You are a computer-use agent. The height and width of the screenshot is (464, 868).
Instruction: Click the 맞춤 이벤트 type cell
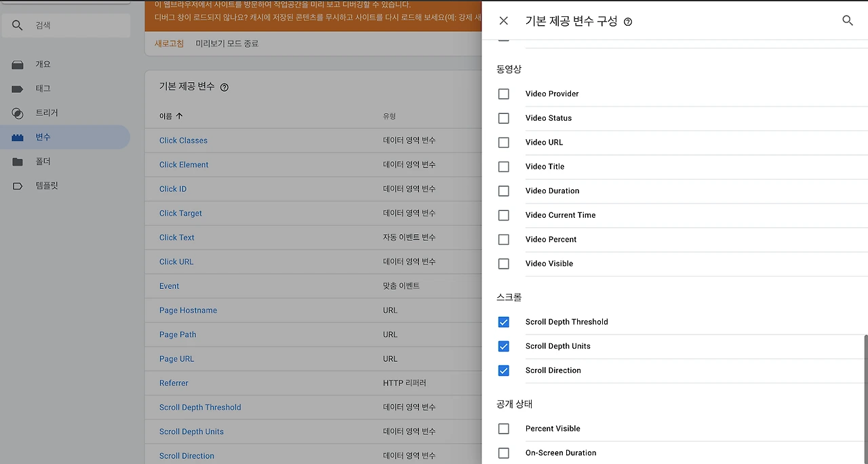tap(401, 286)
